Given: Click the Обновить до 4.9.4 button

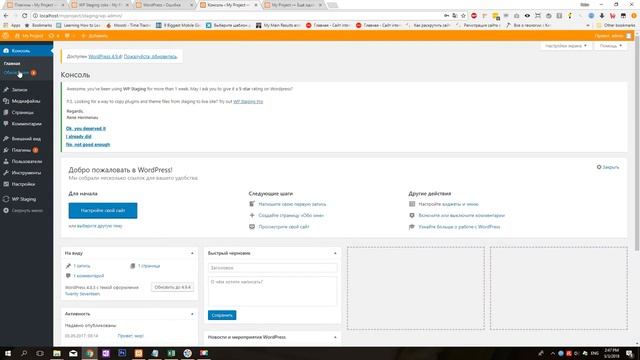Looking at the screenshot, I should (x=172, y=287).
